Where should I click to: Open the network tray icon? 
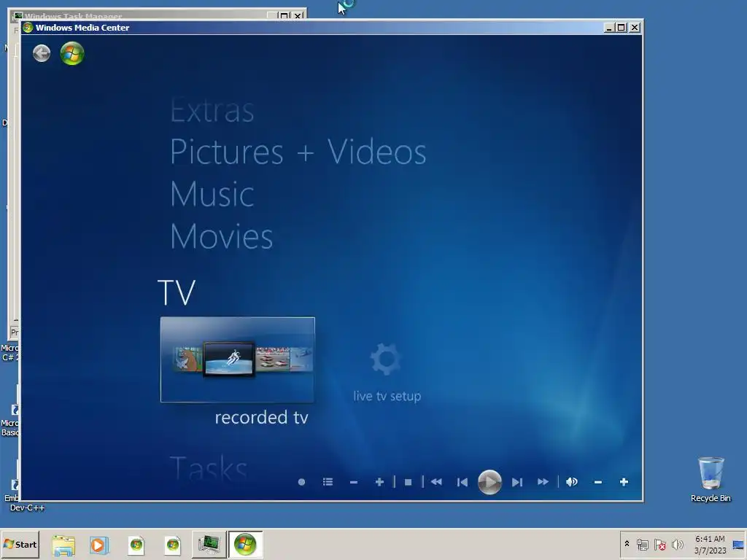pos(643,544)
